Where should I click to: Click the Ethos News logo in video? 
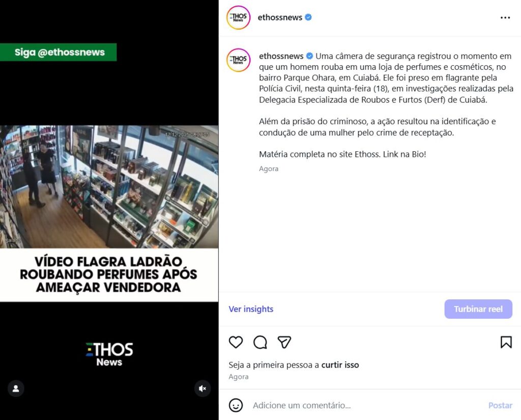coord(109,354)
